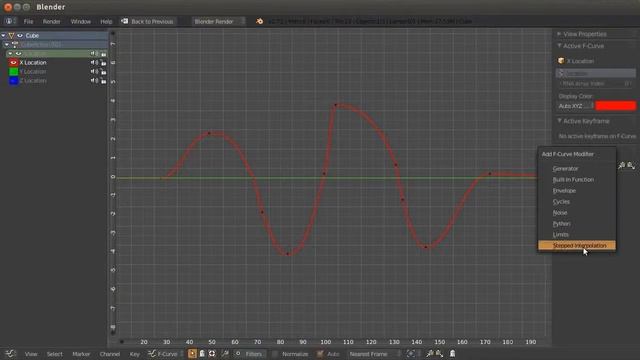
Task: Open the File menu
Action: click(x=28, y=21)
